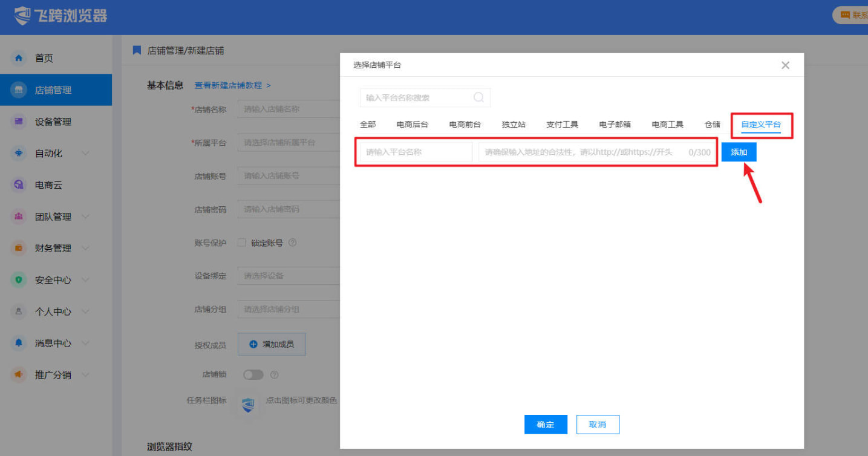868x456 pixels.
Task: Close the 选择店铺平台 dialog
Action: pyautogui.click(x=785, y=65)
